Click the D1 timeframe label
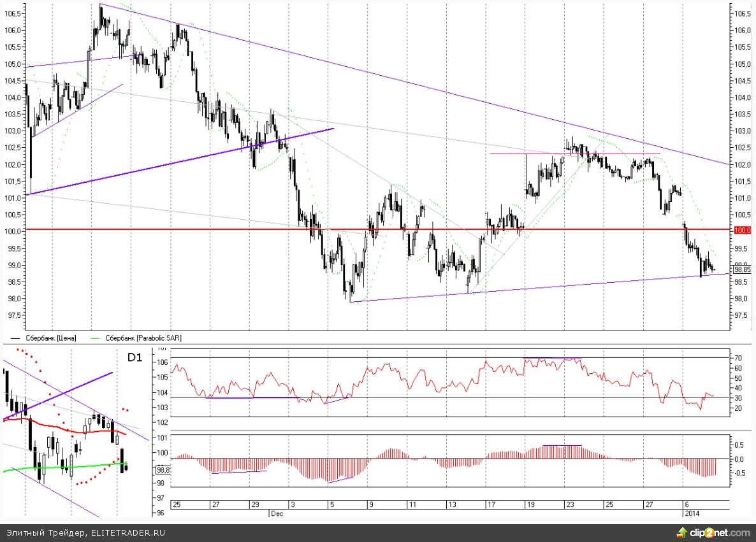Image resolution: width=756 pixels, height=542 pixels. pyautogui.click(x=134, y=358)
